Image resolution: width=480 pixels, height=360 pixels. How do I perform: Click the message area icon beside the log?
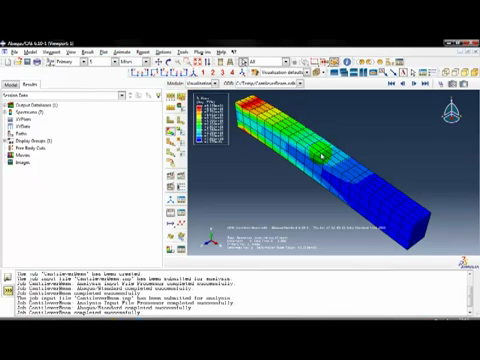tap(8, 277)
